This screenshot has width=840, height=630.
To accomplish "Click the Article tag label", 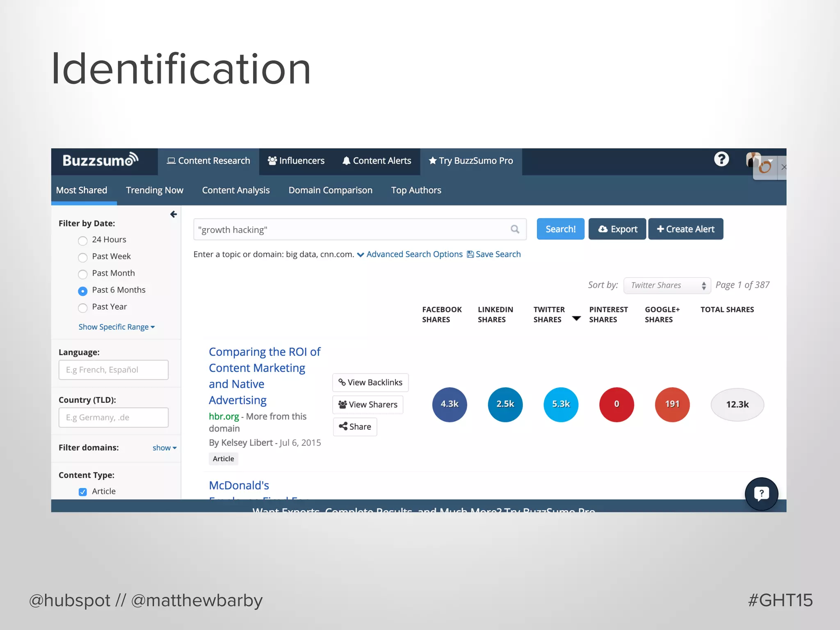I will [x=224, y=459].
